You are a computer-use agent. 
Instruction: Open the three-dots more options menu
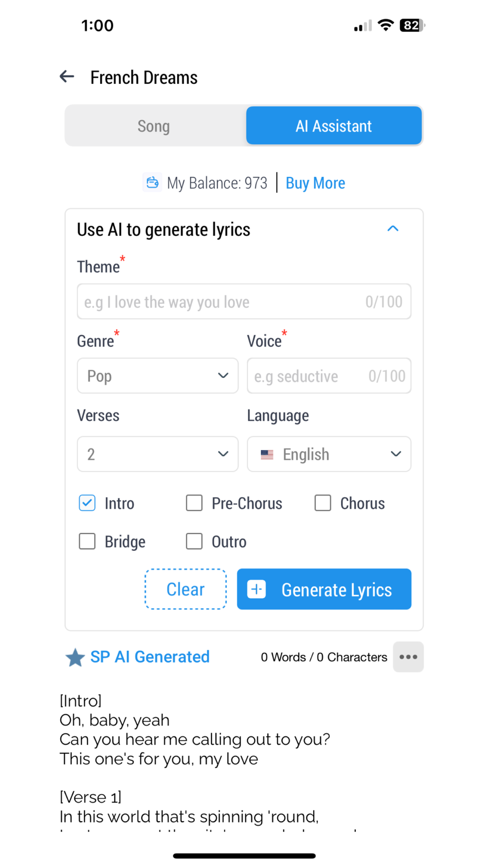pos(408,657)
